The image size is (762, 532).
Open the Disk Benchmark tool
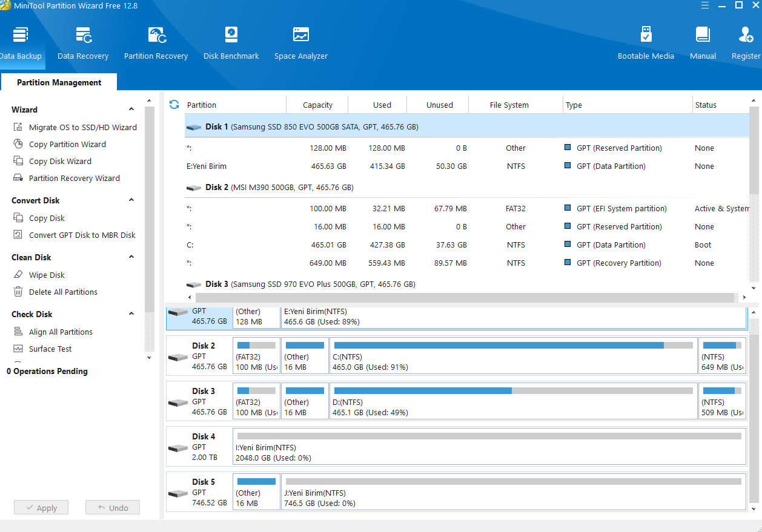click(x=231, y=43)
